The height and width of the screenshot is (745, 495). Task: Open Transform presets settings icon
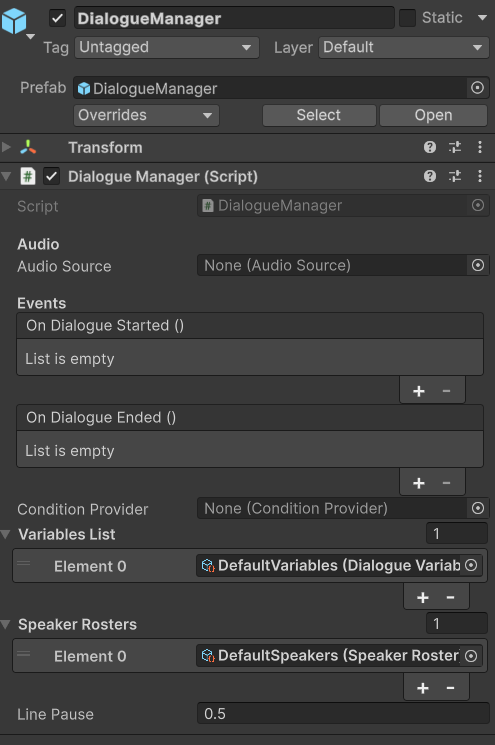click(x=455, y=147)
